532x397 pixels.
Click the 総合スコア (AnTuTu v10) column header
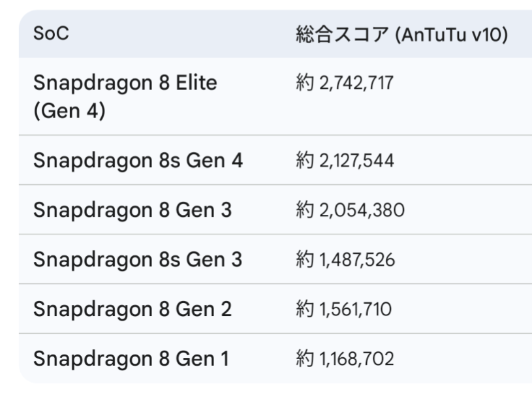(401, 34)
